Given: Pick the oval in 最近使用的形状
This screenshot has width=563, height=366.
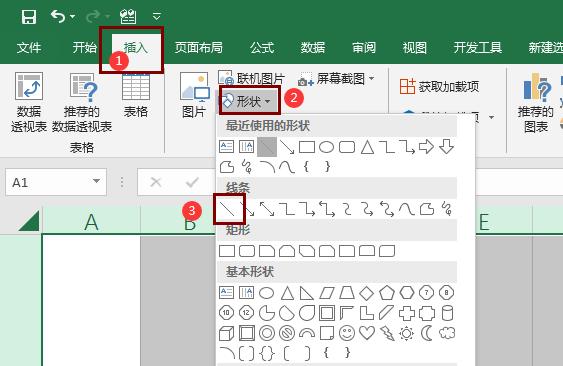Looking at the screenshot, I should click(x=326, y=147).
